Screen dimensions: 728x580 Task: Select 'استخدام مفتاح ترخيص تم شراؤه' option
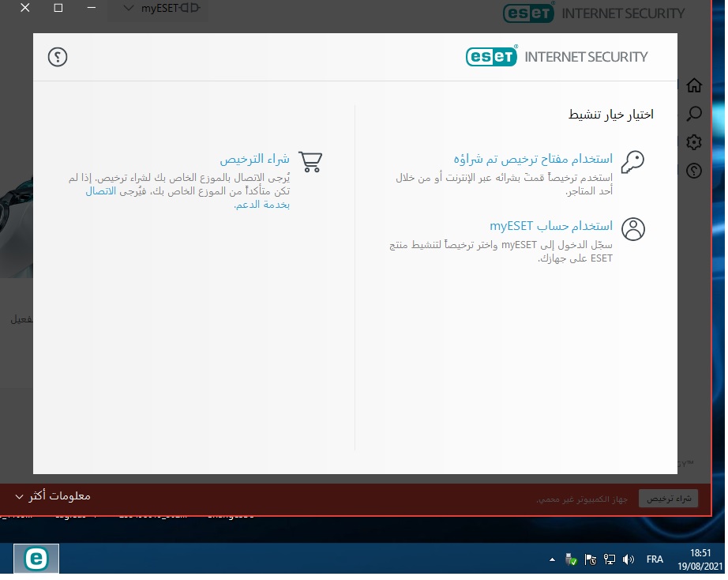click(533, 160)
